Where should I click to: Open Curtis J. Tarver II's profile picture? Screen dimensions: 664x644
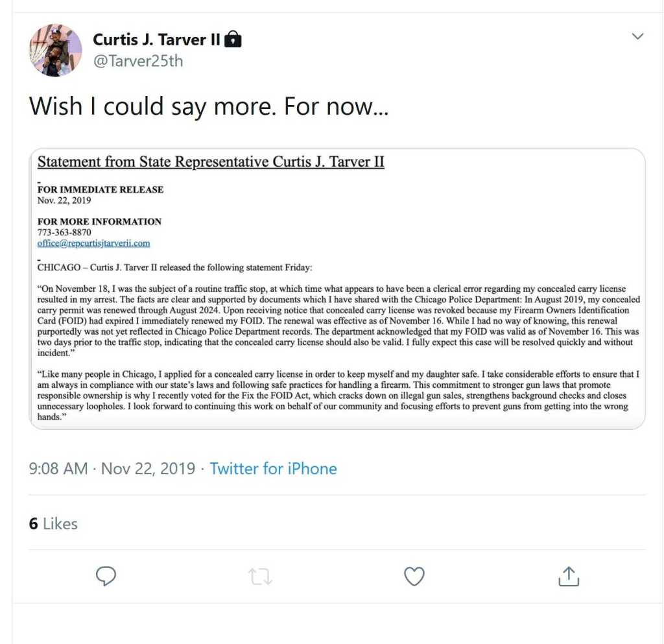pyautogui.click(x=56, y=50)
